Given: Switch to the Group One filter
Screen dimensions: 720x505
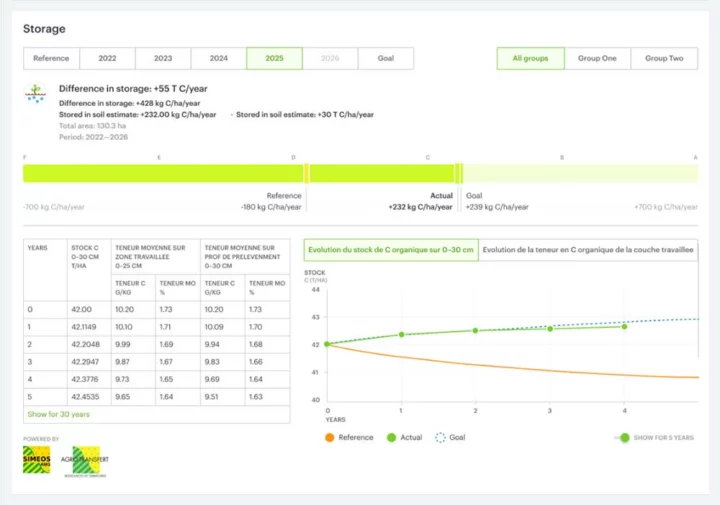Looking at the screenshot, I should point(597,59).
